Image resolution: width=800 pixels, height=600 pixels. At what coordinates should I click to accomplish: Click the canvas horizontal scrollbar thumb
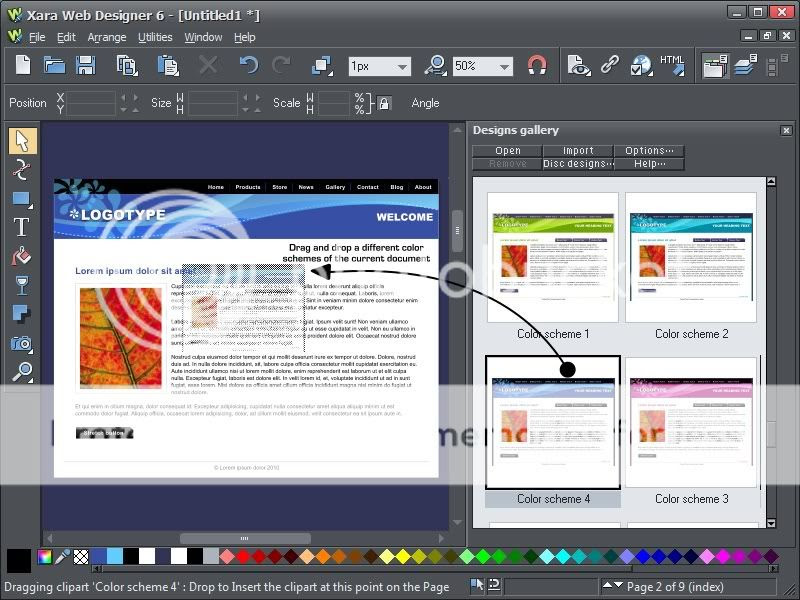pyautogui.click(x=245, y=538)
